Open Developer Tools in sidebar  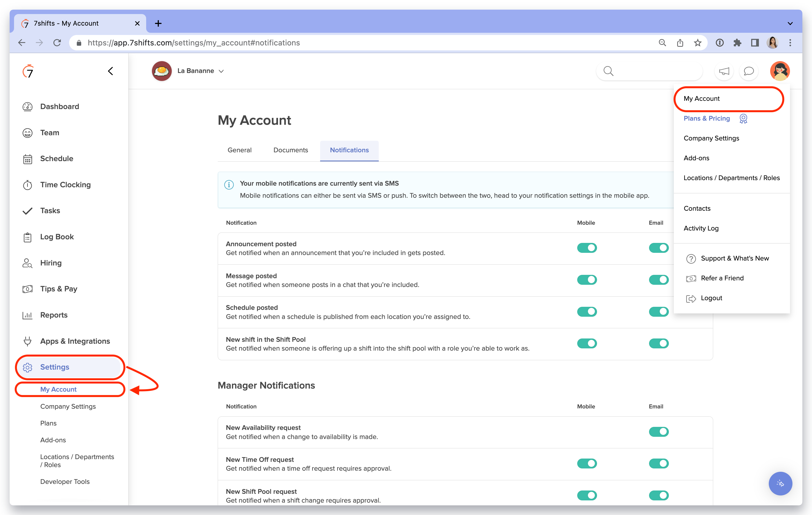[x=65, y=482]
